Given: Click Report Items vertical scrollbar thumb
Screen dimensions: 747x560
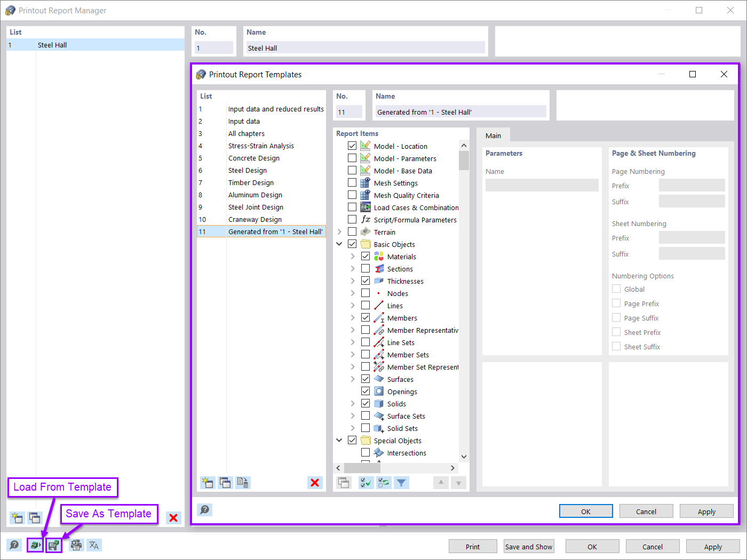Looking at the screenshot, I should (464, 160).
